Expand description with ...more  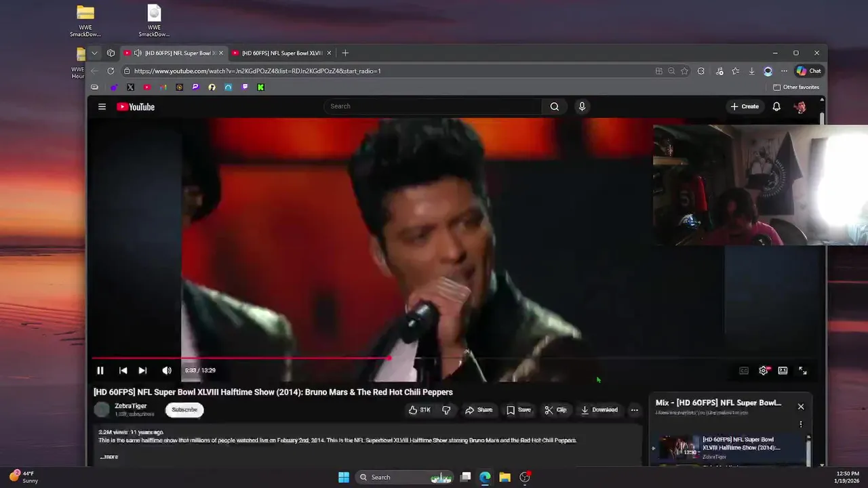coord(108,457)
